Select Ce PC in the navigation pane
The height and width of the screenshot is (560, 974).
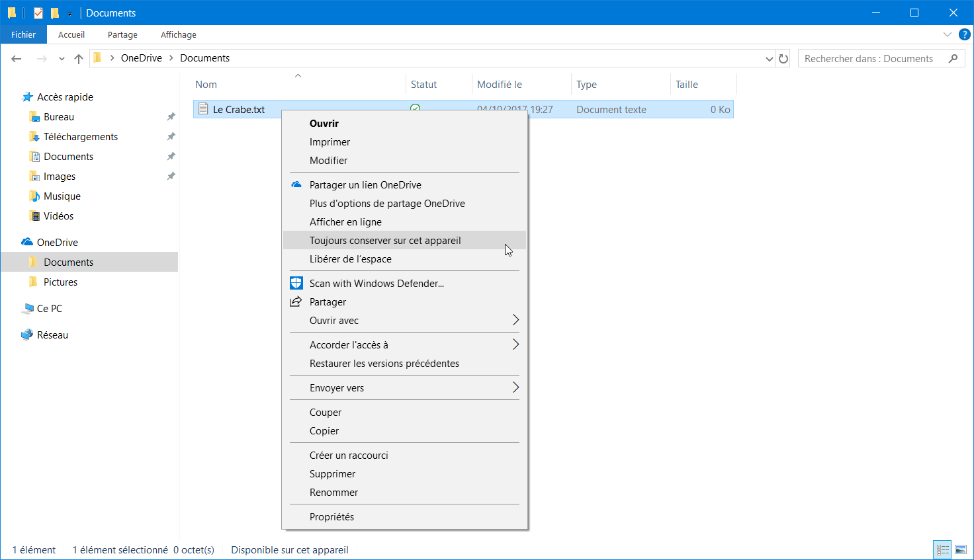pos(50,309)
